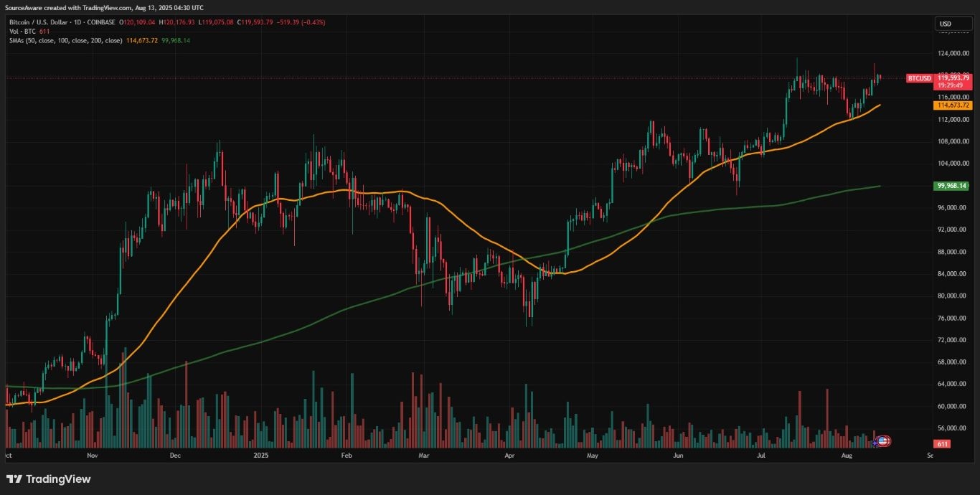Click the 104,000.00 price axis label
Image resolution: width=980 pixels, height=495 pixels.
(953, 164)
